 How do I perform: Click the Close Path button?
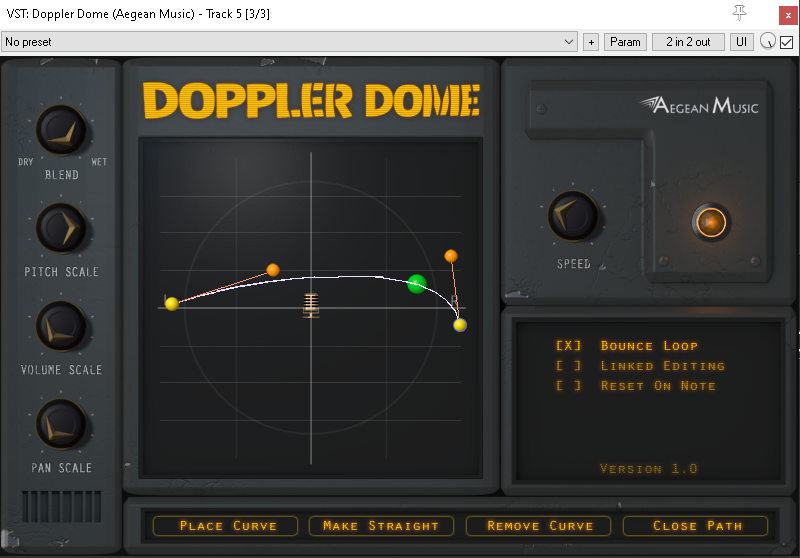695,526
